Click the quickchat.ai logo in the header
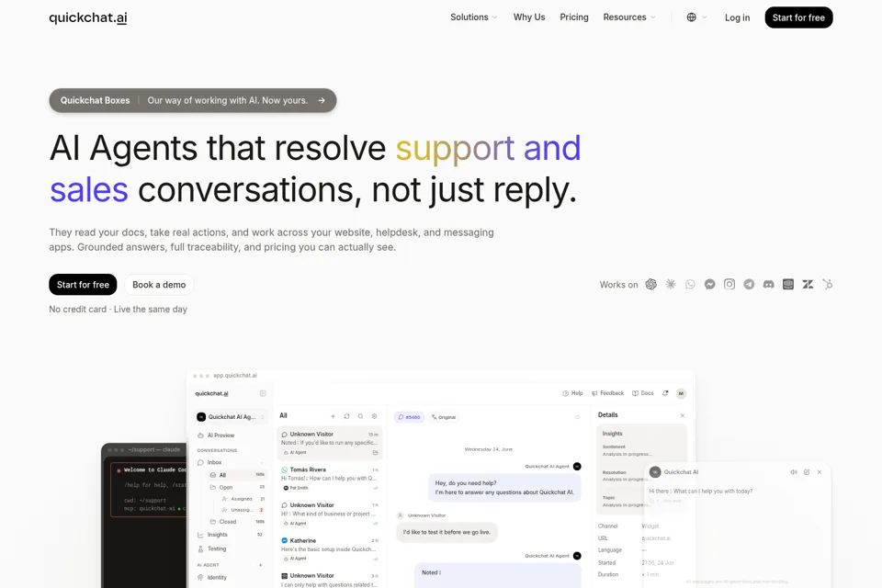Image resolution: width=882 pixels, height=588 pixels. click(x=88, y=17)
